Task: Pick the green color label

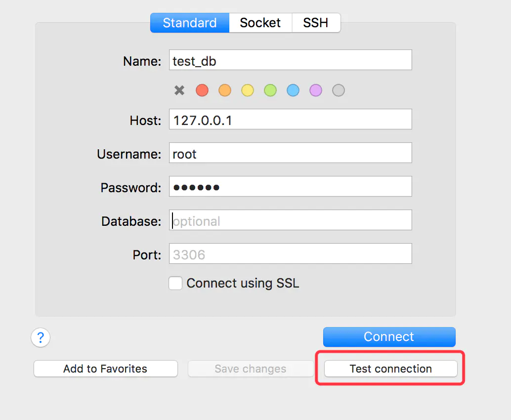Action: (x=270, y=90)
